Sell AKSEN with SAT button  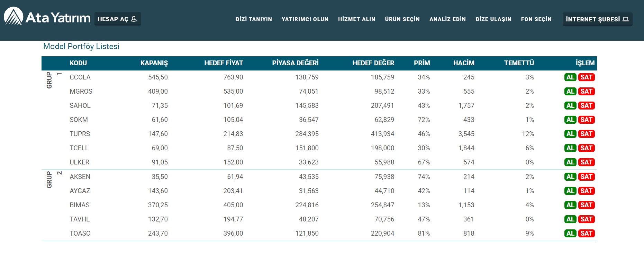click(586, 177)
